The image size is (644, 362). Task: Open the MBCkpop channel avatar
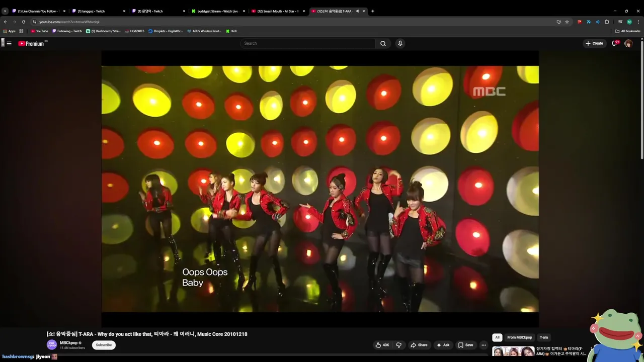(x=52, y=345)
